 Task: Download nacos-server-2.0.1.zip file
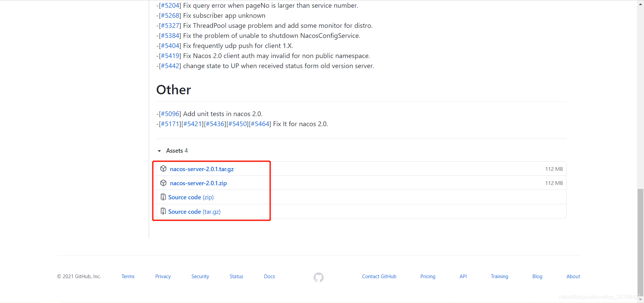tap(198, 183)
